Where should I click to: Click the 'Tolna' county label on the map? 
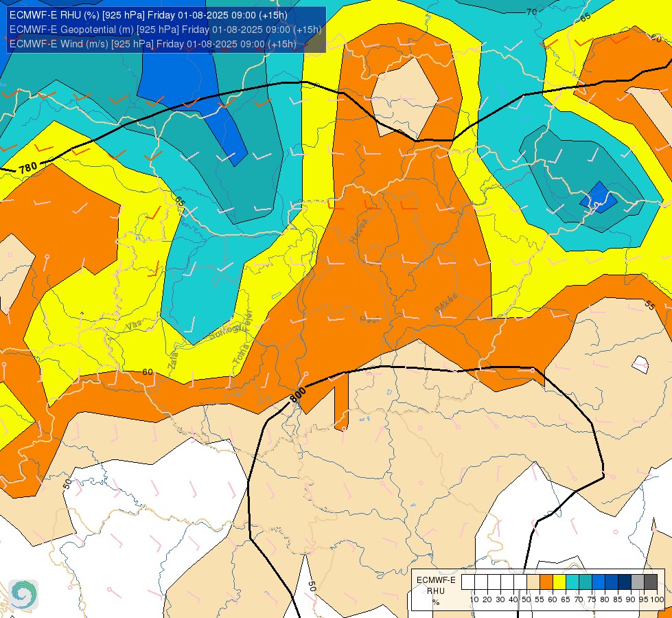[242, 354]
